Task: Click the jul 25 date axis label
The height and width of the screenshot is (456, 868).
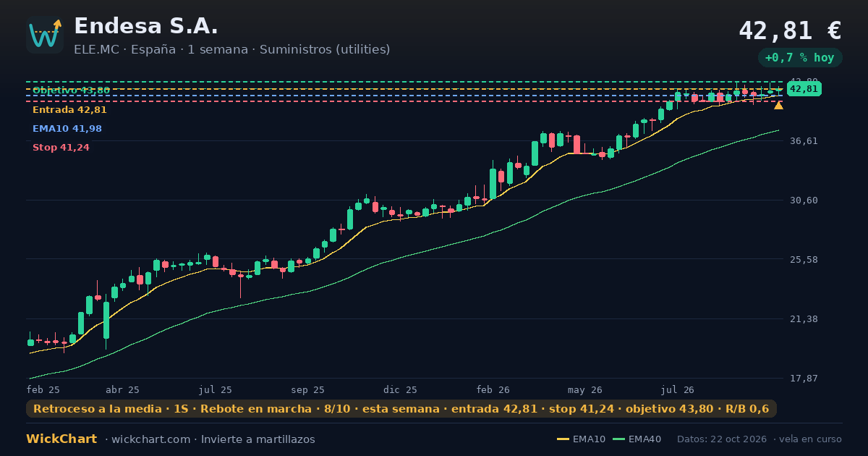Action: (216, 390)
